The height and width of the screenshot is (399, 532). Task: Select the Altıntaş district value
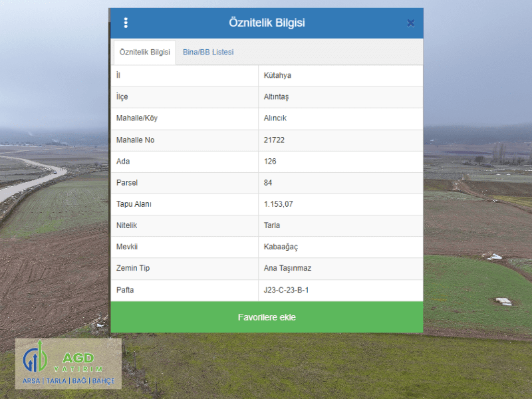click(x=276, y=97)
